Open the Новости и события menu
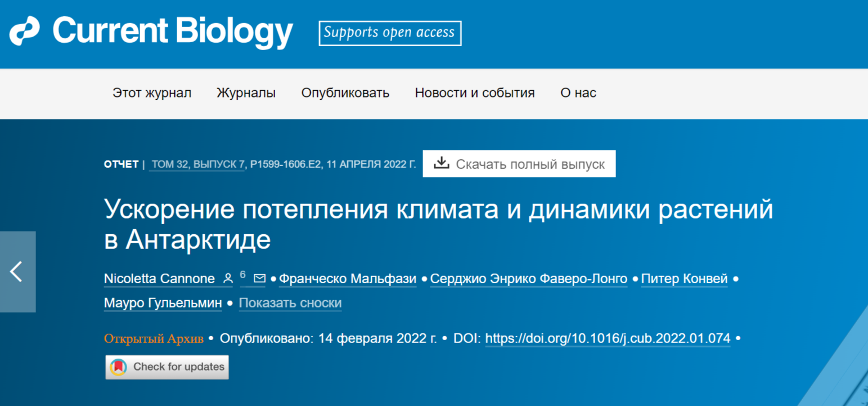Screen dimensions: 868x406 tap(475, 93)
